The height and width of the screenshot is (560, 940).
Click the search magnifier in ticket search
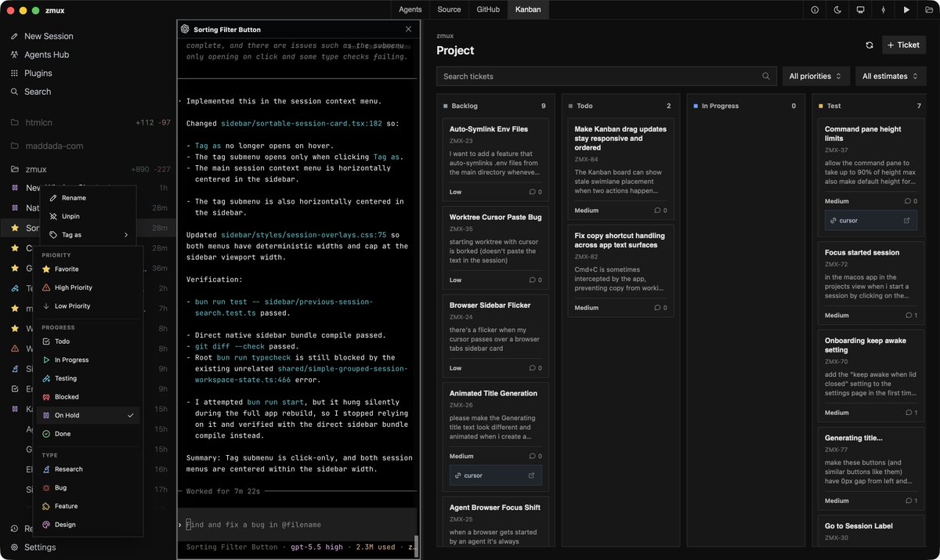[766, 76]
